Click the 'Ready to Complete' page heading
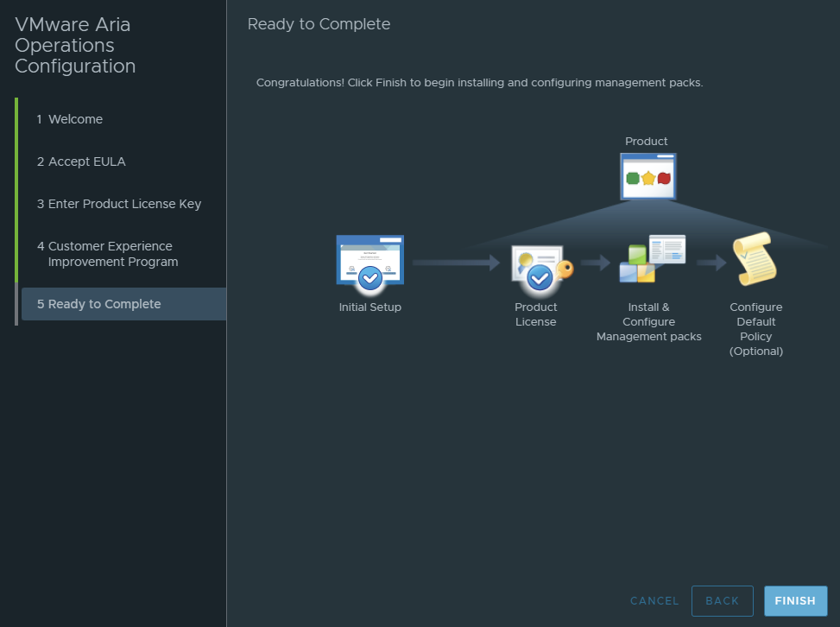The height and width of the screenshot is (627, 840). tap(319, 24)
